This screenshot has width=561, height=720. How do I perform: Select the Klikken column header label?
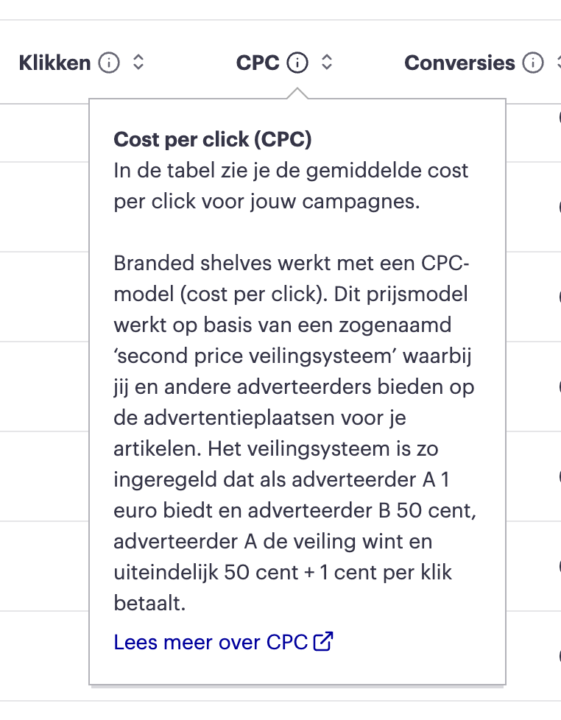point(55,63)
